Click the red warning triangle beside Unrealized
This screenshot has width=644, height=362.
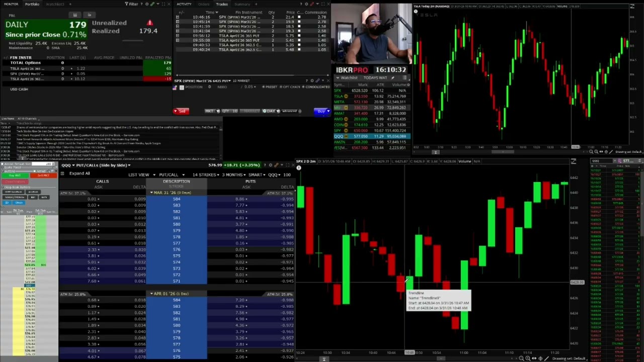[149, 23]
